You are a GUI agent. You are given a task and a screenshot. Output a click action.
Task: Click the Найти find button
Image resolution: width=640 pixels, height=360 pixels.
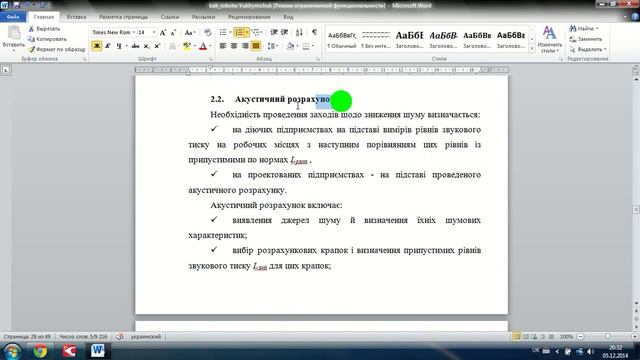[583, 29]
